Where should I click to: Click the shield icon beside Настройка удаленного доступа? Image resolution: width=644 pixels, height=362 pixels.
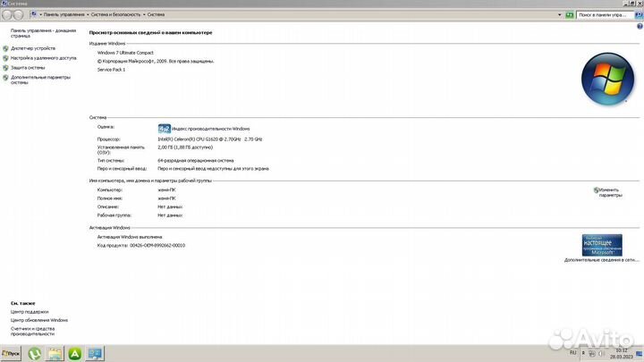(x=5, y=58)
